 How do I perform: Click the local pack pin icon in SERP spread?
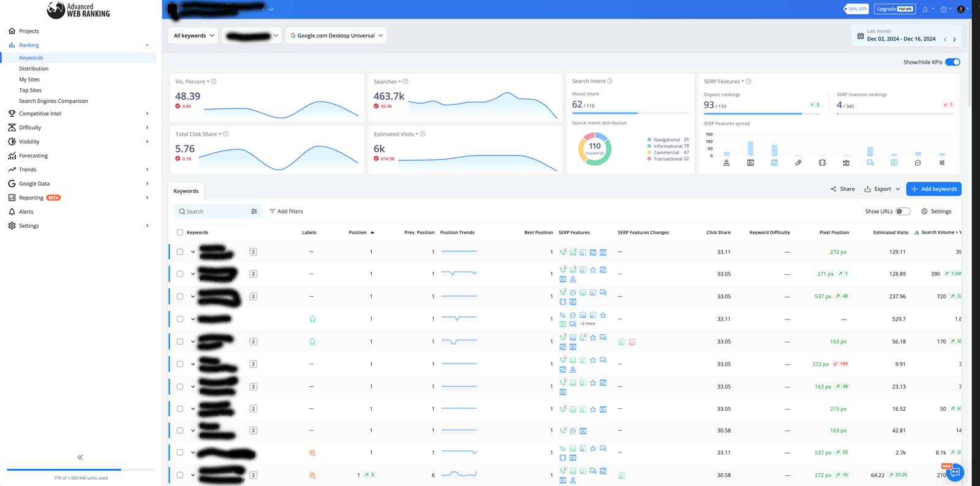coord(726,163)
